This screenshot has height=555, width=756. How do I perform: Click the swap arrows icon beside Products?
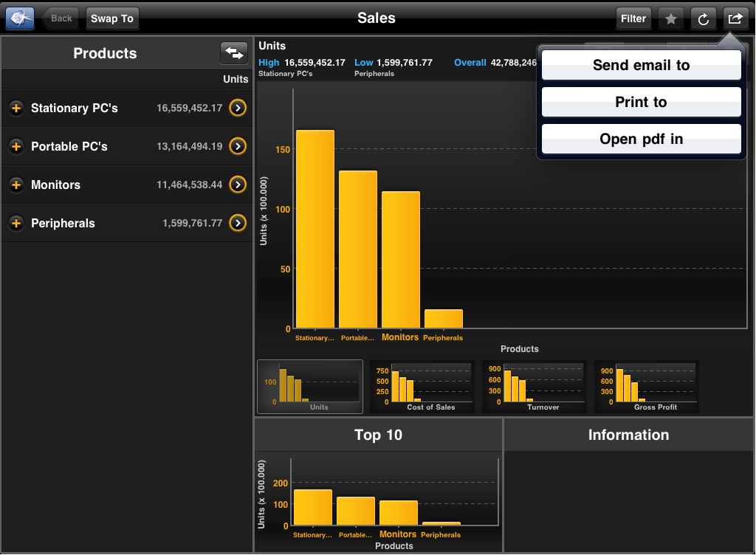[233, 53]
